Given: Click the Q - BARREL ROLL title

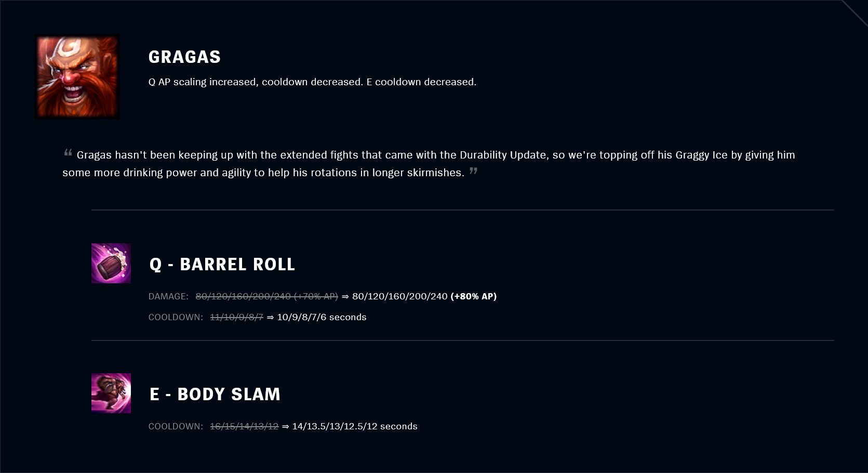Looking at the screenshot, I should click(x=222, y=264).
